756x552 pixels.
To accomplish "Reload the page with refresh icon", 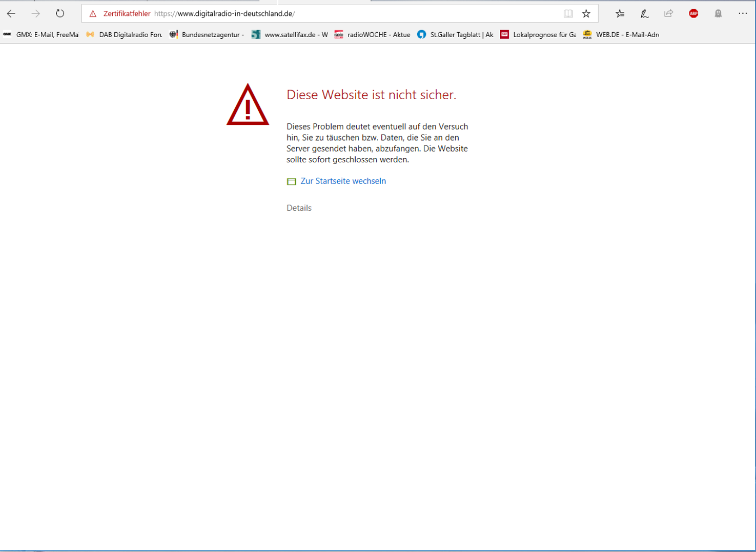I will click(x=60, y=14).
